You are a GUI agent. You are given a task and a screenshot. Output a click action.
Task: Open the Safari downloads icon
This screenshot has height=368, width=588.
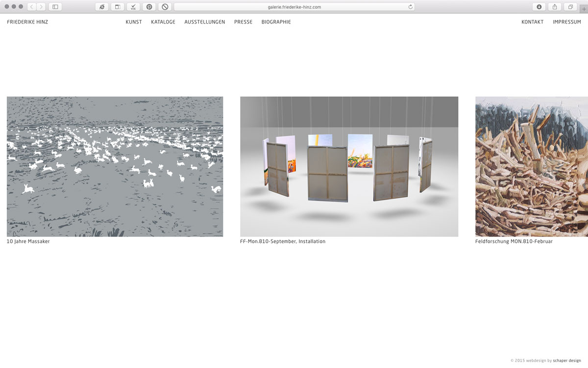[x=539, y=7]
